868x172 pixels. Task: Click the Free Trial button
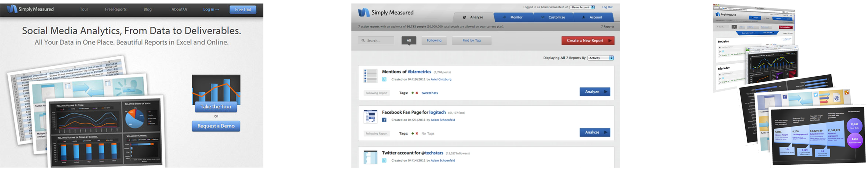[x=243, y=10]
